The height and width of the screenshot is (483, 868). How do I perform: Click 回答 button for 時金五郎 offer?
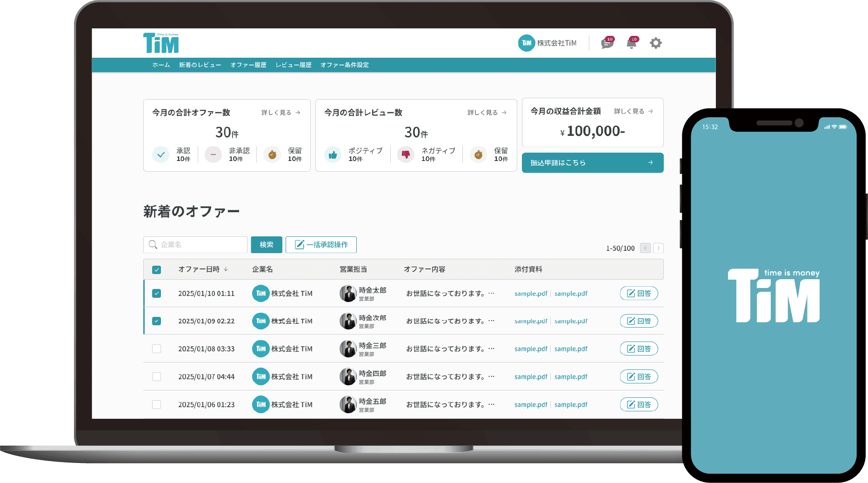tap(639, 405)
